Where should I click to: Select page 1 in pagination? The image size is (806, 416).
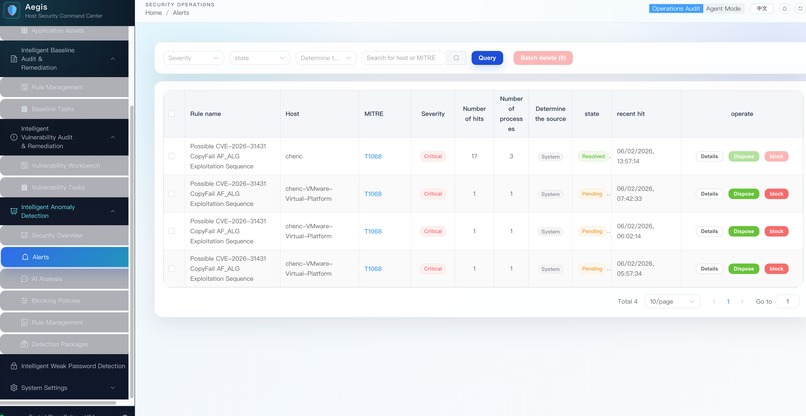click(728, 302)
